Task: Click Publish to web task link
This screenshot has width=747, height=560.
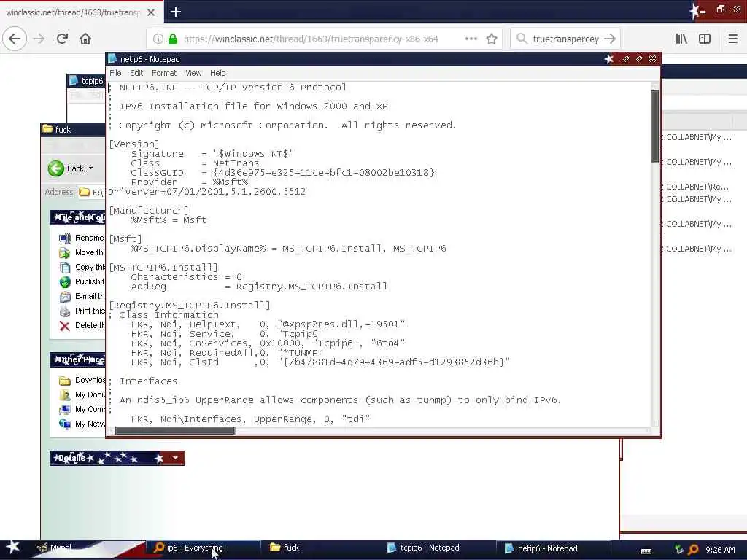Action: (x=82, y=281)
